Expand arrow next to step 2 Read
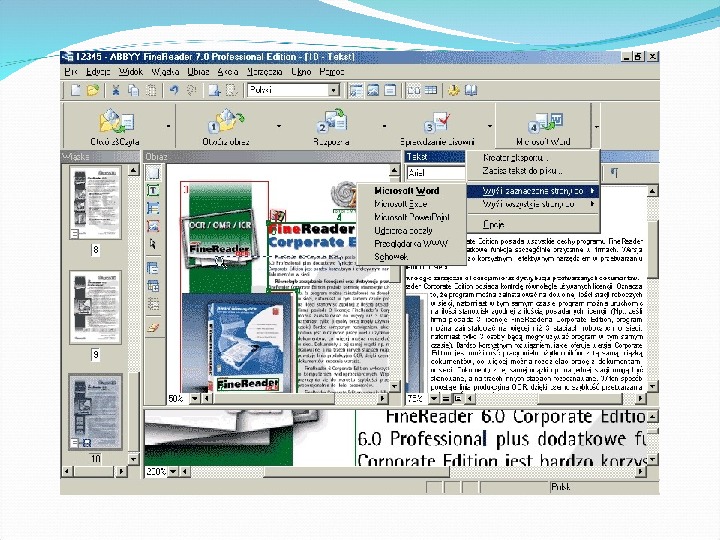Viewport: 720px width, 540px height. pyautogui.click(x=384, y=126)
